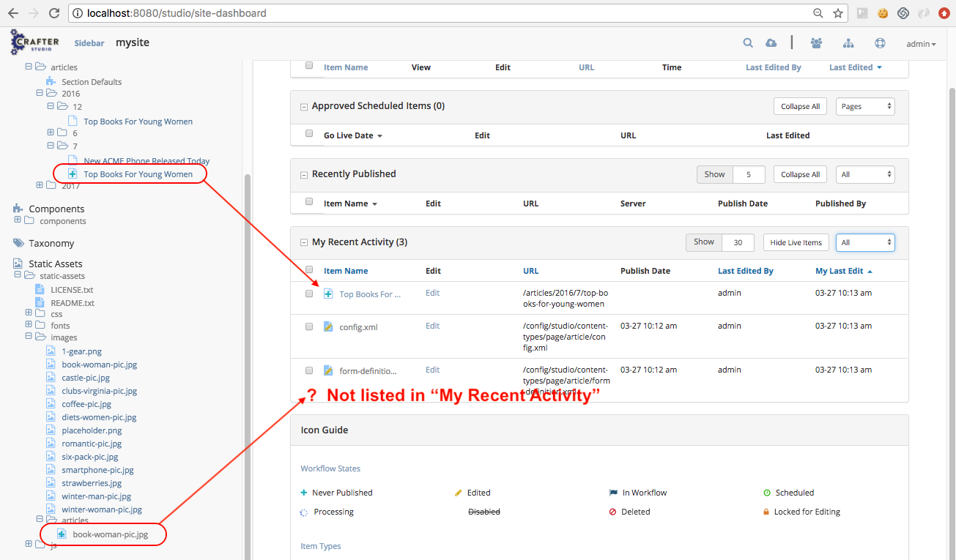Click new-page icon next to Top Books For row
Viewport: 956px width, 560px height.
point(328,294)
